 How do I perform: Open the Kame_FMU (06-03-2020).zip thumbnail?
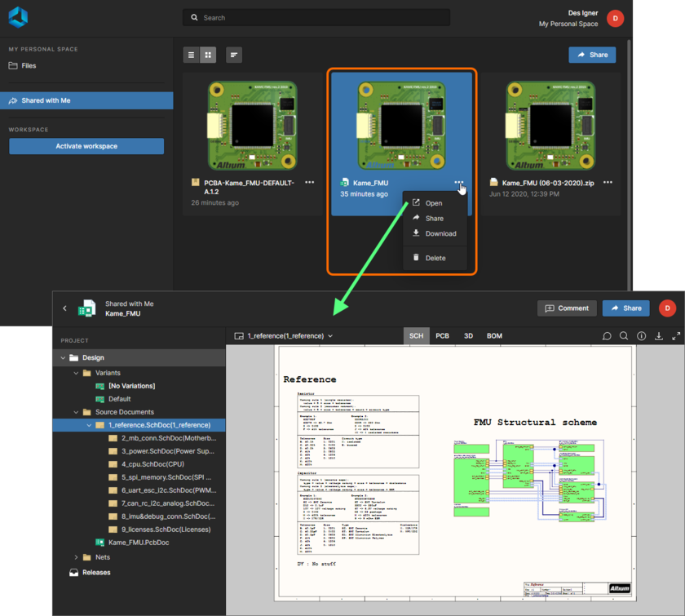point(550,125)
